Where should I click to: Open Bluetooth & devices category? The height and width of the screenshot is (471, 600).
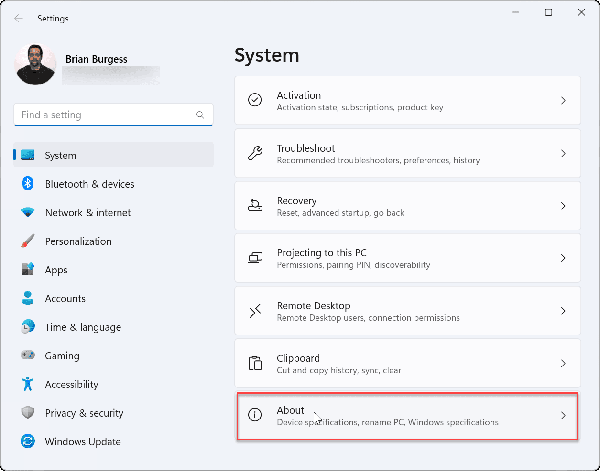pyautogui.click(x=90, y=184)
